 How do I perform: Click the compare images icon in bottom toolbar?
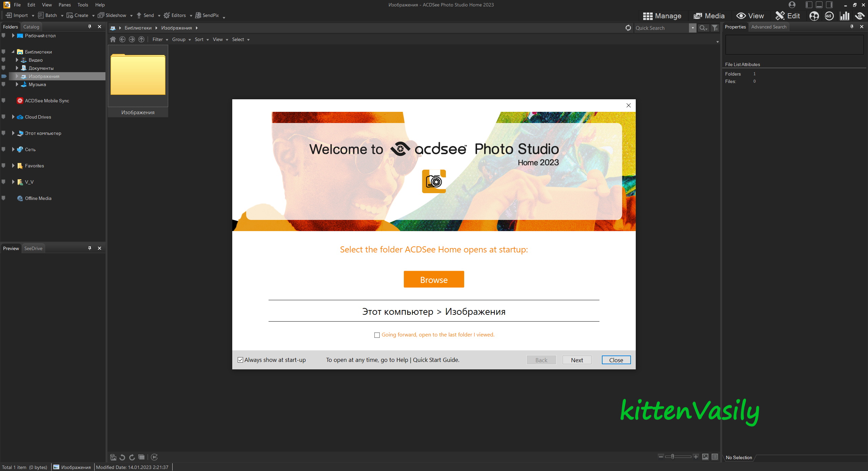point(141,457)
